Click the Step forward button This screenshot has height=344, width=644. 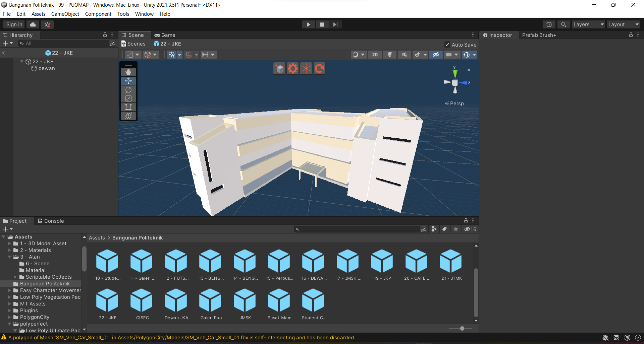335,24
